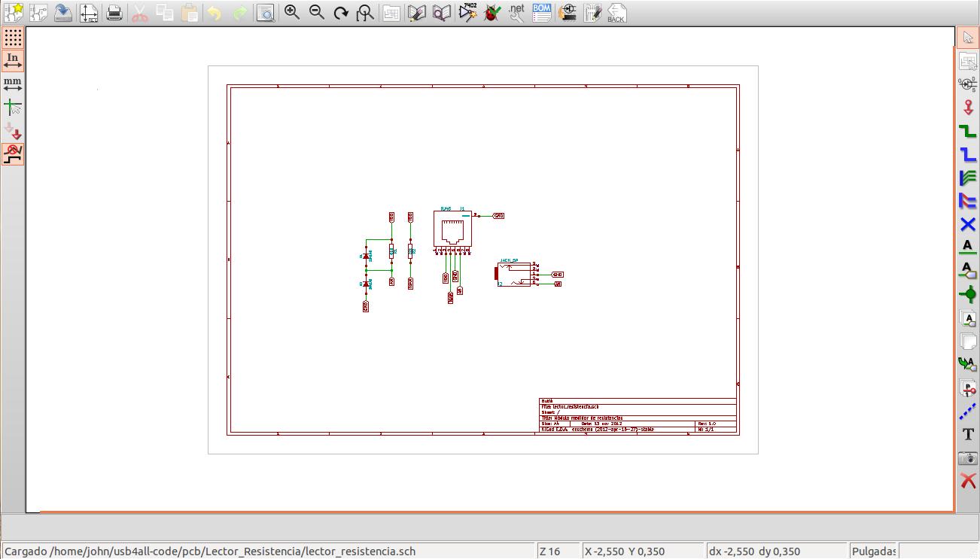Select the red Delete item tool
980x559 pixels.
pyautogui.click(x=968, y=482)
